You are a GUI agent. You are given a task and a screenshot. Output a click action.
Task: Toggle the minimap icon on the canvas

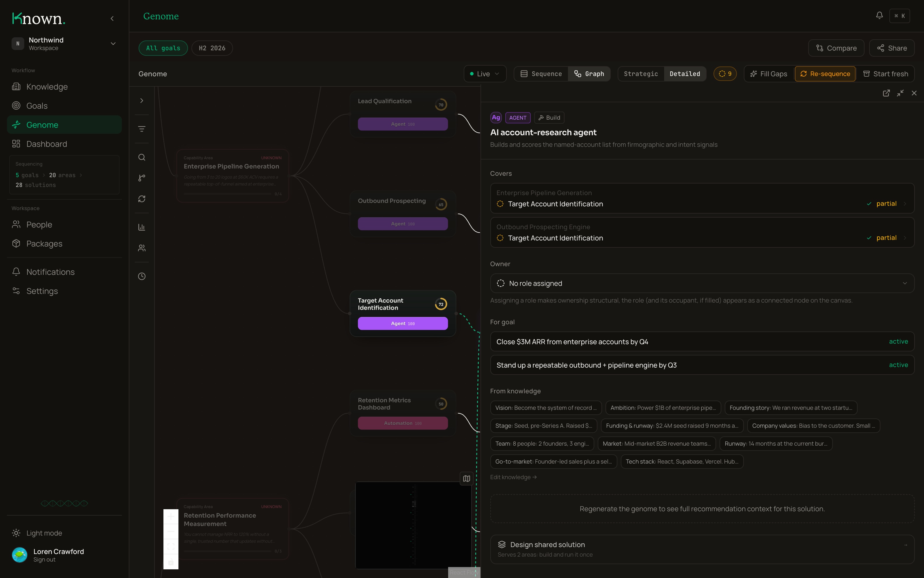pyautogui.click(x=467, y=478)
